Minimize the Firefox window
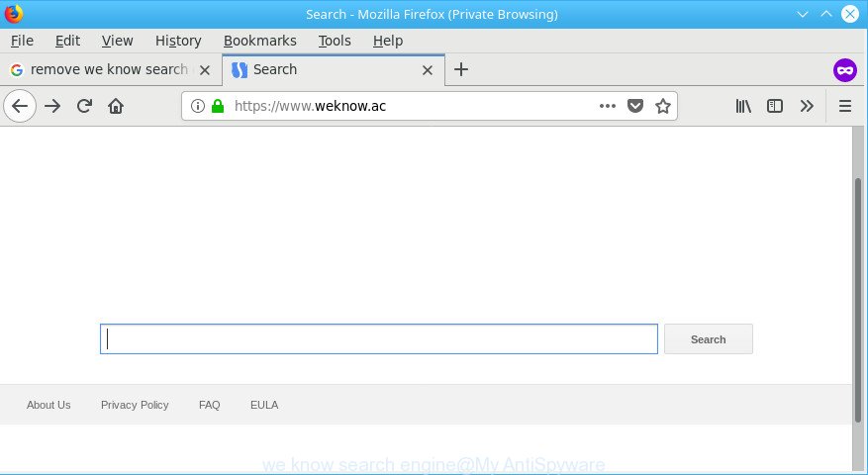The width and height of the screenshot is (868, 475). (x=802, y=14)
